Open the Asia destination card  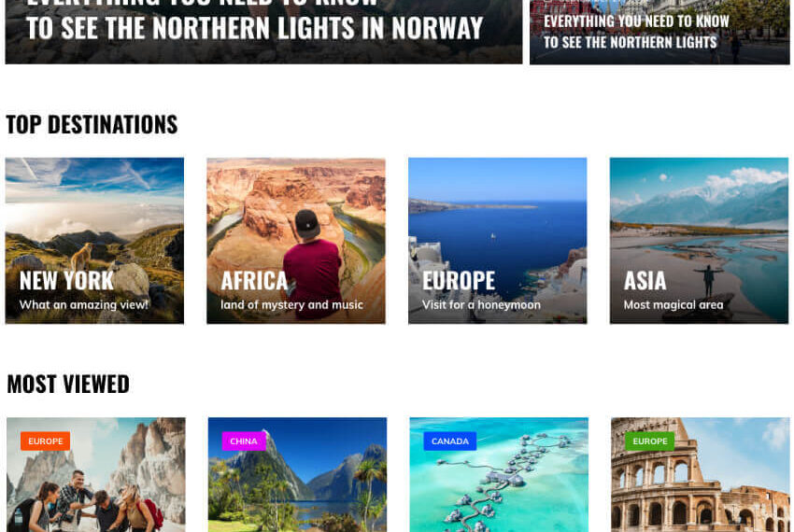699,241
